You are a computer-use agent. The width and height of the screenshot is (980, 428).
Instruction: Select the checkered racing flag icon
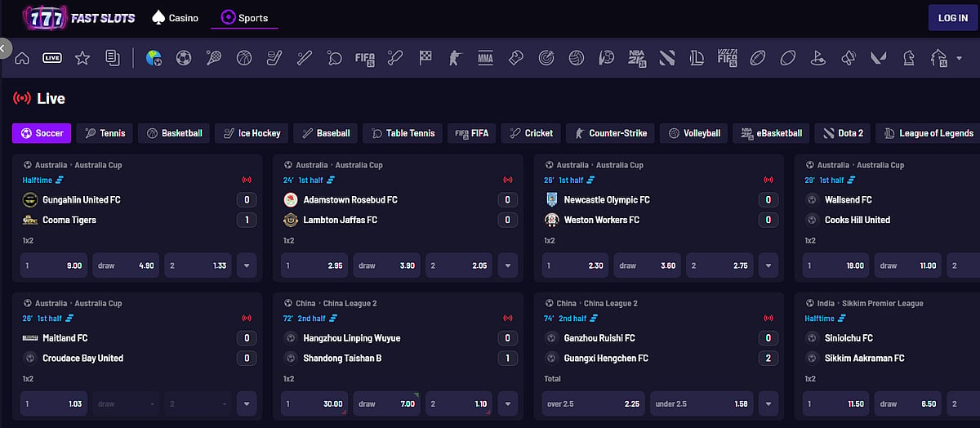pyautogui.click(x=425, y=58)
